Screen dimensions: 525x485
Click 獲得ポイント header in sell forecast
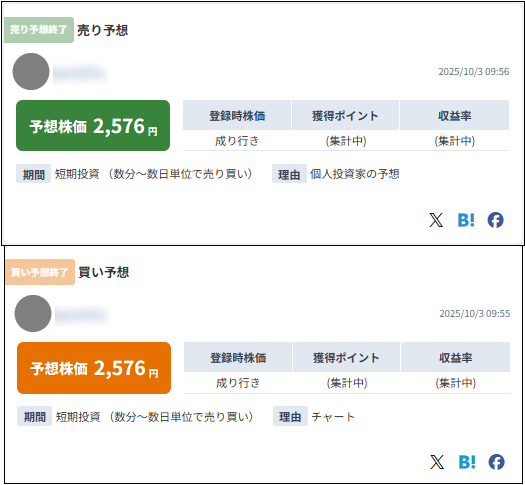pyautogui.click(x=345, y=115)
